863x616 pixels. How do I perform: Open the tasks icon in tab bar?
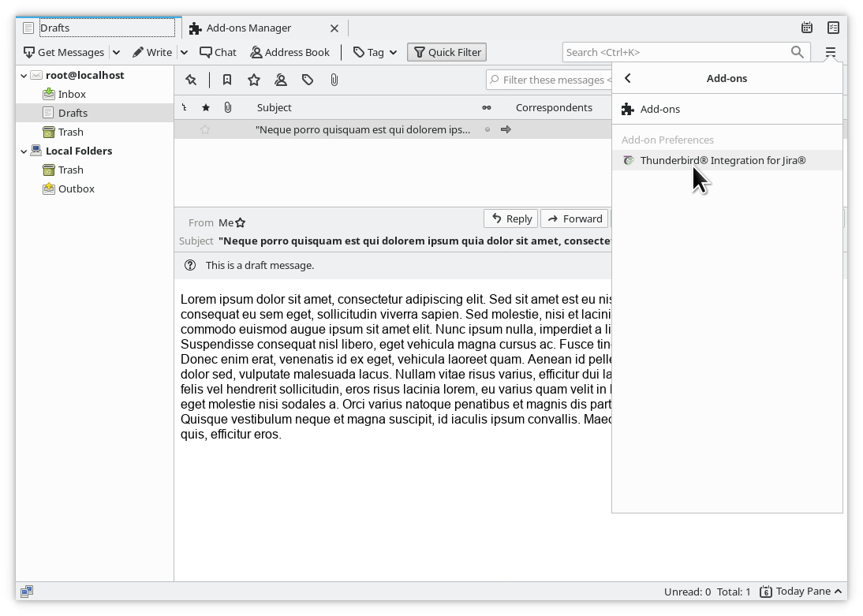833,28
